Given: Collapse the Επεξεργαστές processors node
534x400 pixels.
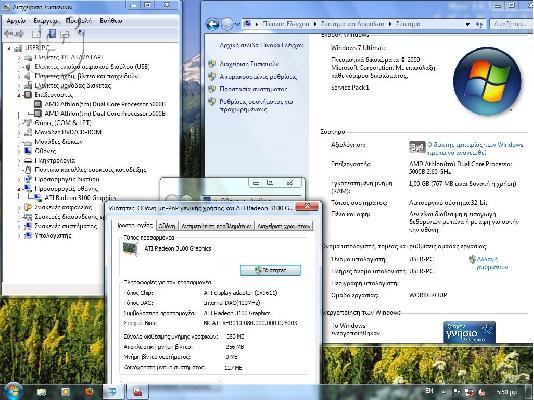Looking at the screenshot, I should [19, 95].
